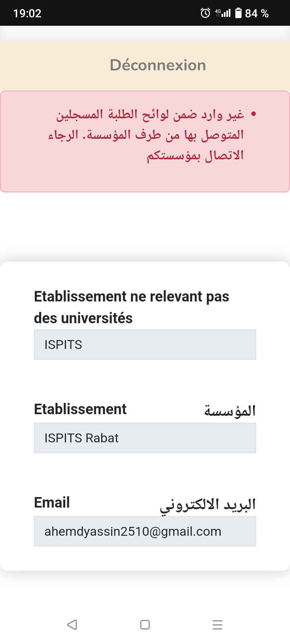Viewport: 290px width, 644px height.
Task: Tap the red Arabic error message box
Action: coord(145,142)
